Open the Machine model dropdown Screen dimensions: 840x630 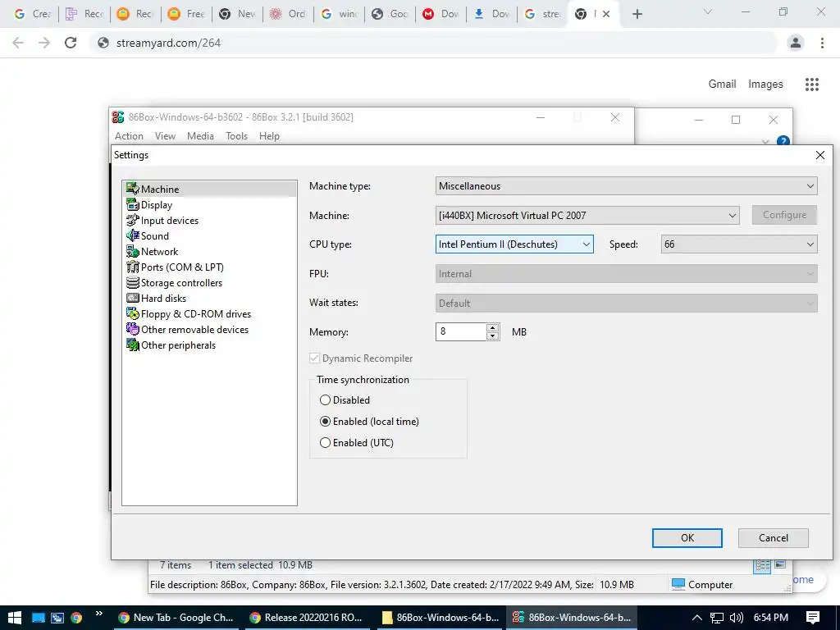point(587,216)
